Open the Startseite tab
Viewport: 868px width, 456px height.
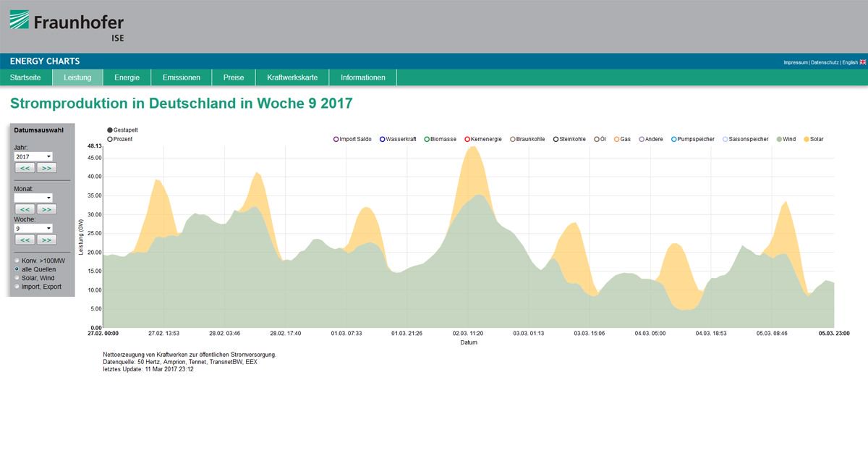[x=26, y=77]
